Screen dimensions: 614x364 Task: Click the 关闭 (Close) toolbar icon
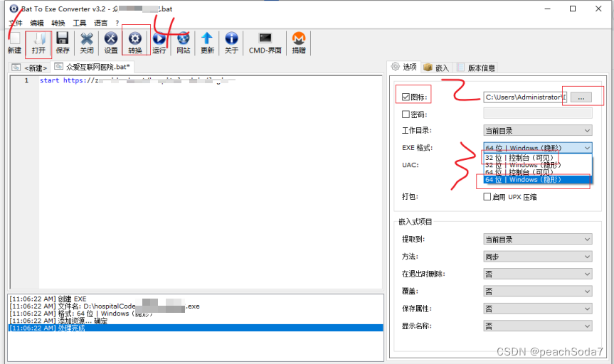click(87, 43)
